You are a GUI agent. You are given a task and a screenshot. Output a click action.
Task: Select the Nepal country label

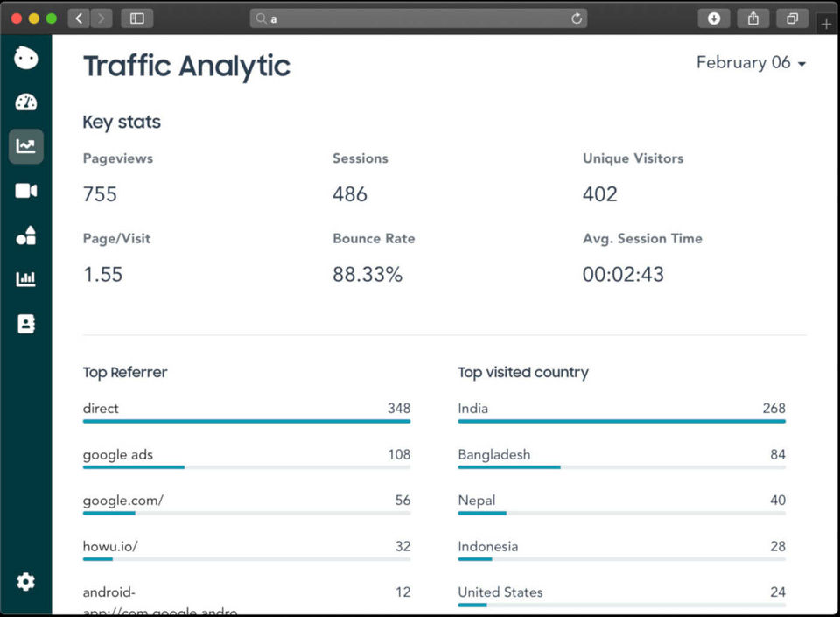477,501
